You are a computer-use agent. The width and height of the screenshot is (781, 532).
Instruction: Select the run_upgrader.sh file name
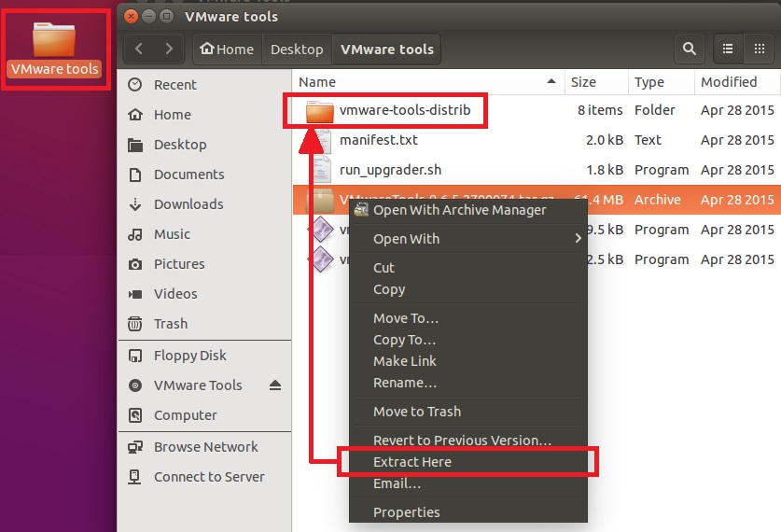[x=390, y=171]
